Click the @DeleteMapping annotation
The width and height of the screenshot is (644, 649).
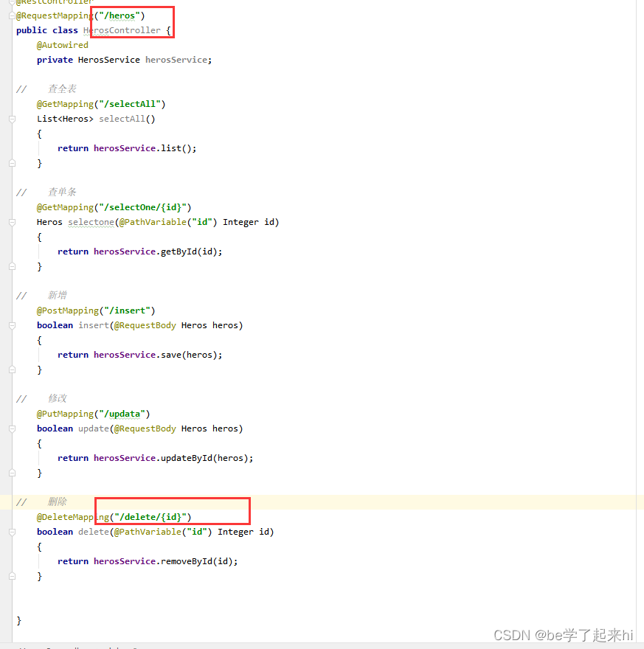coord(73,517)
